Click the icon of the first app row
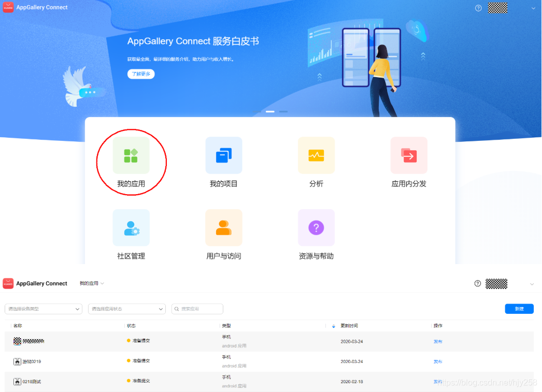Viewport: 542px width, 392px height. [17, 341]
